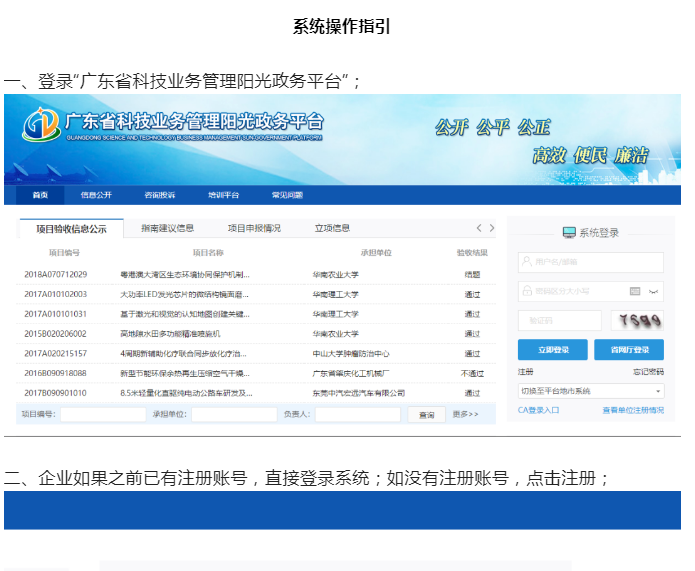This screenshot has width=695, height=571.
Task: Click the platform logo emblem
Action: 41,125
